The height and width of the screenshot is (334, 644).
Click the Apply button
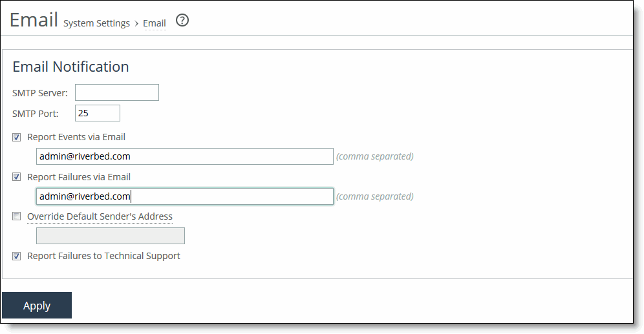(x=37, y=306)
